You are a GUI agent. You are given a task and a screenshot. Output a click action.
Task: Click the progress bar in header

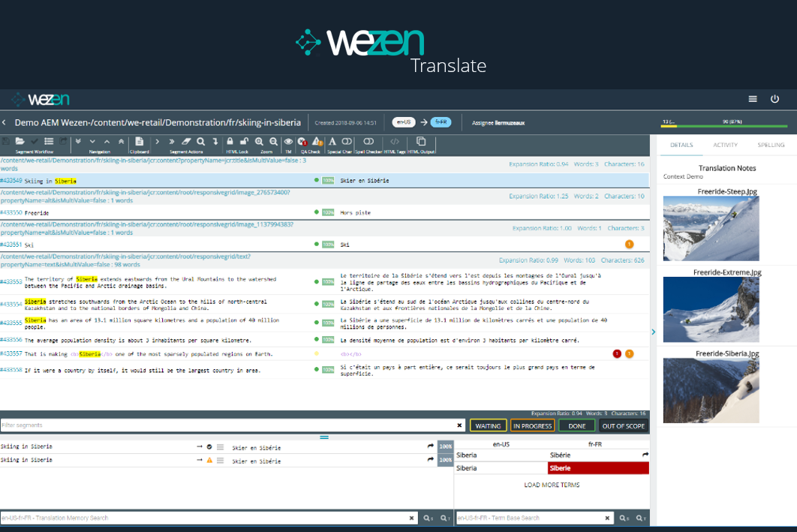(723, 125)
